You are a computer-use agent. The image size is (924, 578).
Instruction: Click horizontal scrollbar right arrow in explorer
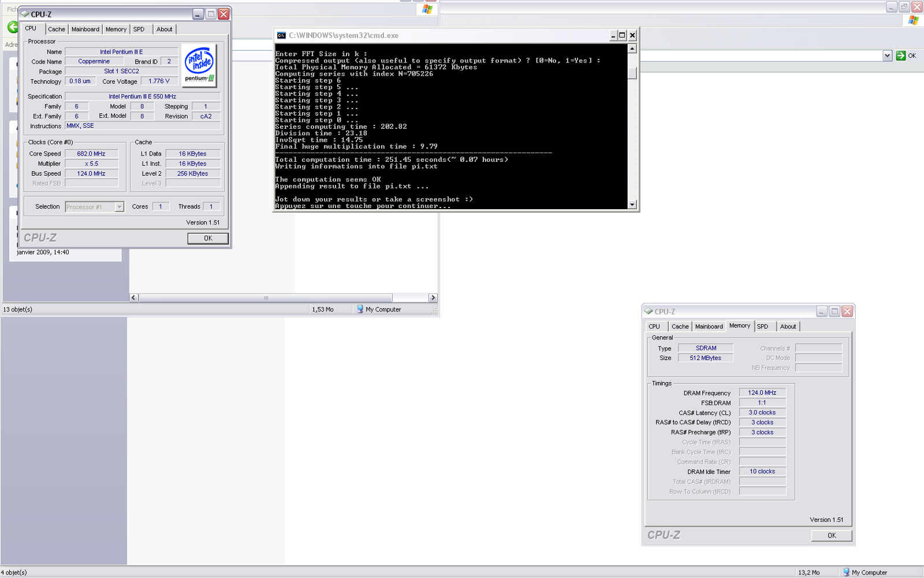[433, 298]
